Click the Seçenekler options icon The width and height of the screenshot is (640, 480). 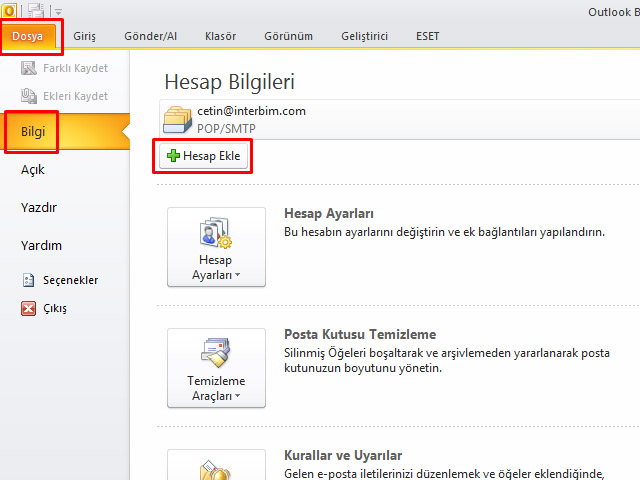[28, 281]
